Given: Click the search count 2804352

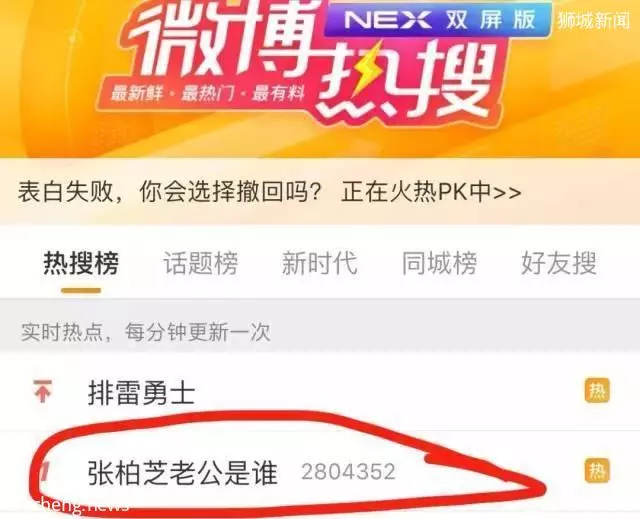Looking at the screenshot, I should [348, 472].
